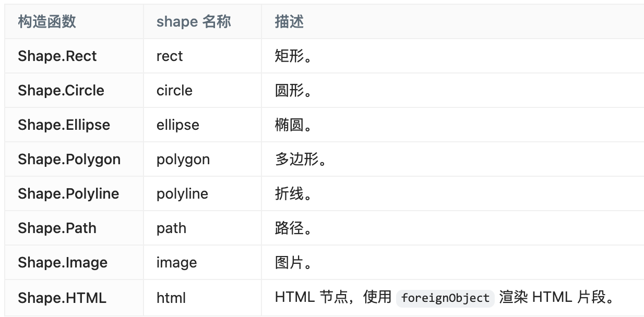Click the 'polyline' shape name cell
The image size is (644, 317).
[202, 193]
